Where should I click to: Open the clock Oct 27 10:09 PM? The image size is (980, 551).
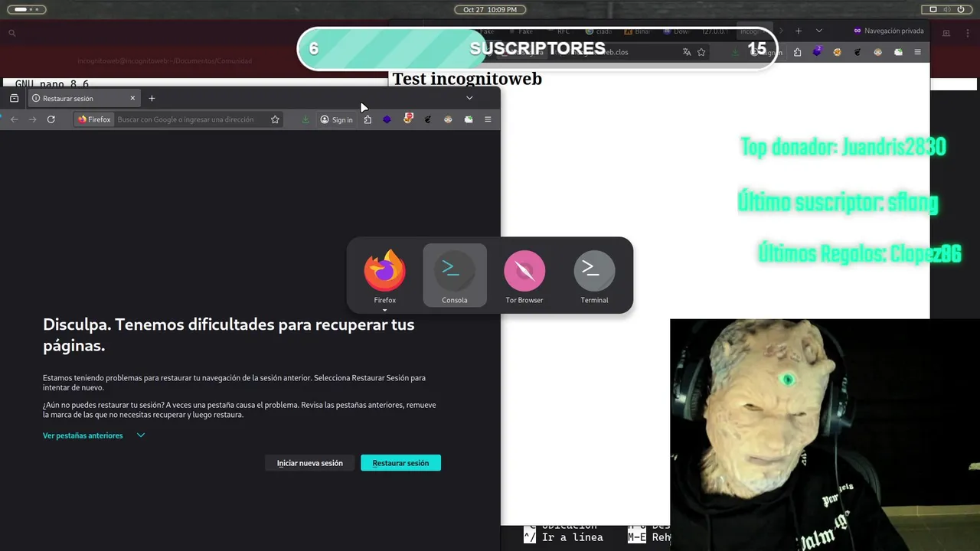tap(490, 9)
